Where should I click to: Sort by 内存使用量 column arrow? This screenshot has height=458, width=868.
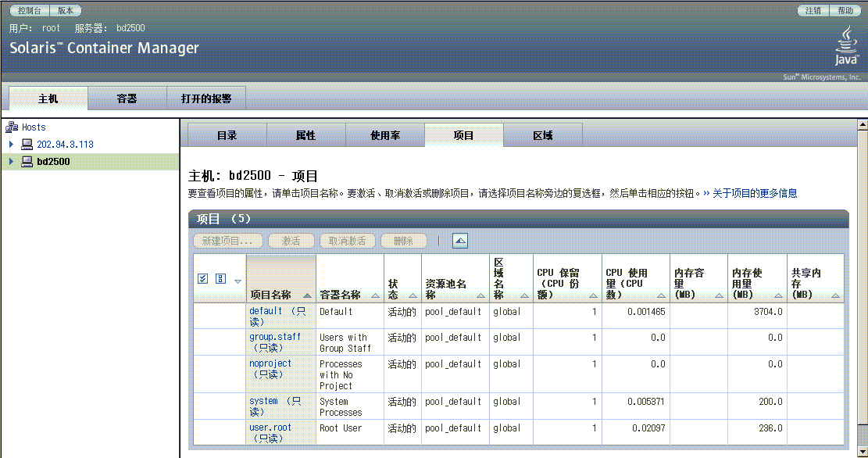778,295
